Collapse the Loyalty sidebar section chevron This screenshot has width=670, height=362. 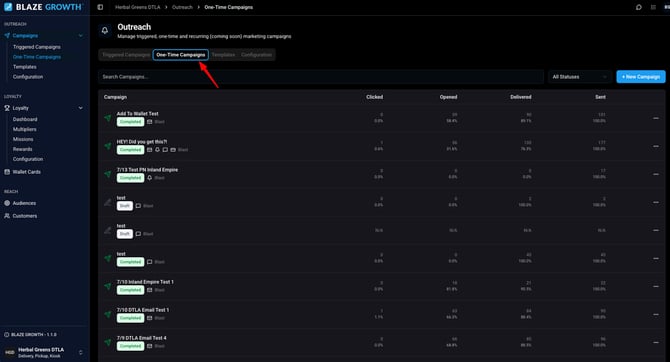pyautogui.click(x=80, y=108)
